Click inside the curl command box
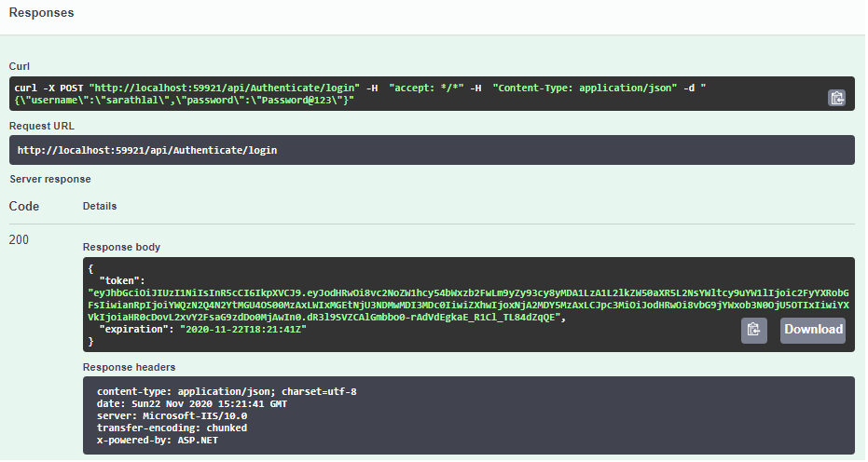The image size is (868, 462). [432, 93]
